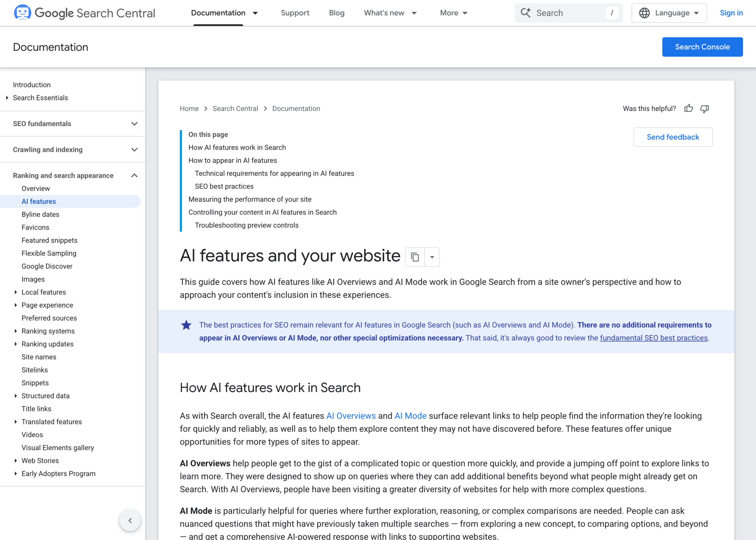Screen dimensions: 756x540
Task: Open Featured snippets in the sidebar
Action: (x=50, y=240)
